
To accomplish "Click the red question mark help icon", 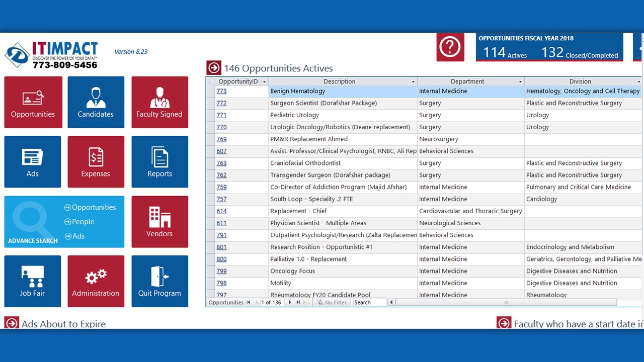I will click(450, 47).
